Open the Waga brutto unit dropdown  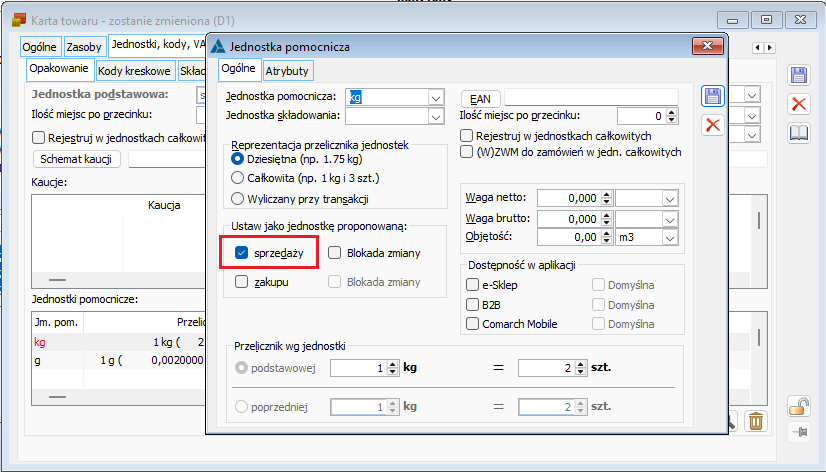point(670,219)
